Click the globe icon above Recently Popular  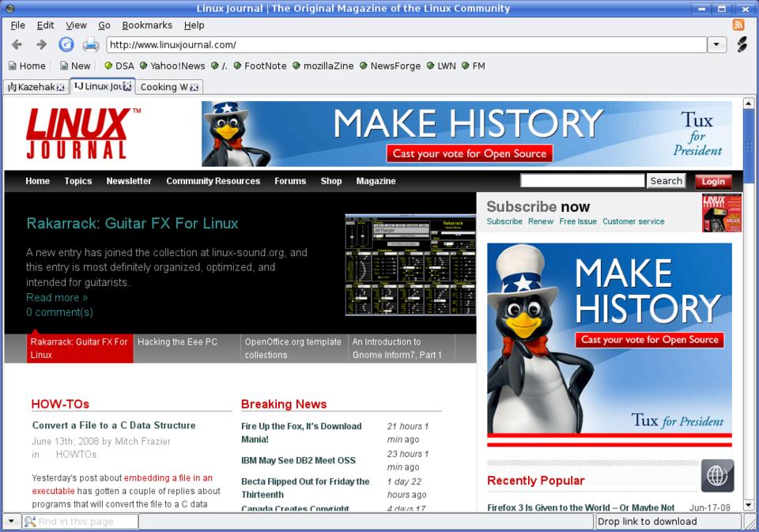(x=717, y=476)
